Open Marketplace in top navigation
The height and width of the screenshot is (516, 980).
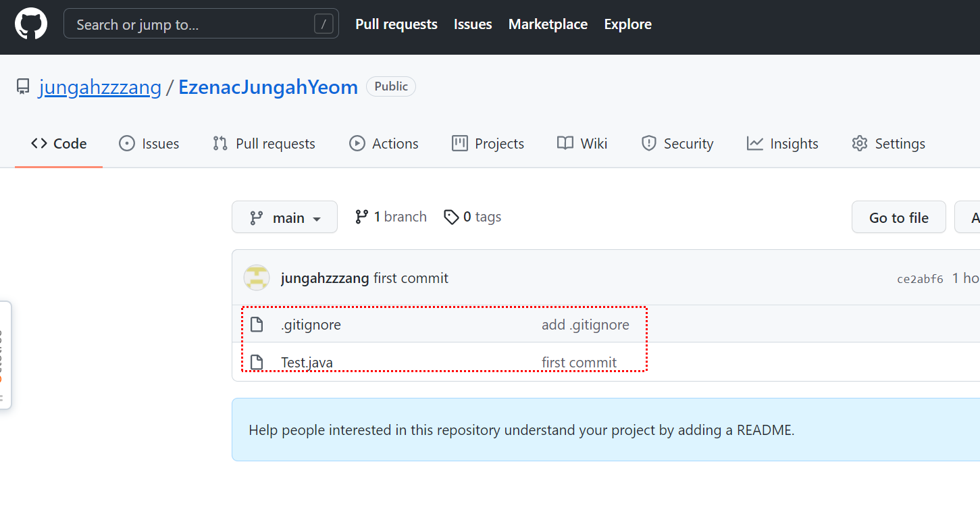click(548, 24)
